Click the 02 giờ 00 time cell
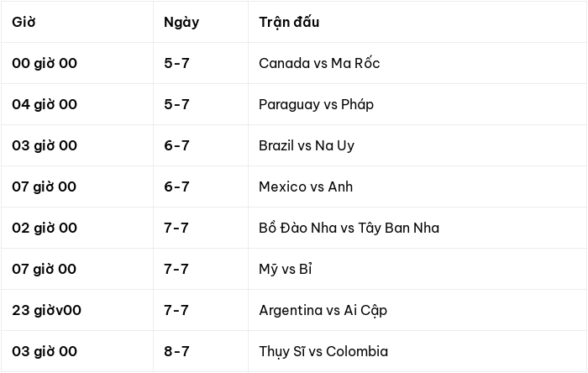The image size is (588, 373). (45, 228)
